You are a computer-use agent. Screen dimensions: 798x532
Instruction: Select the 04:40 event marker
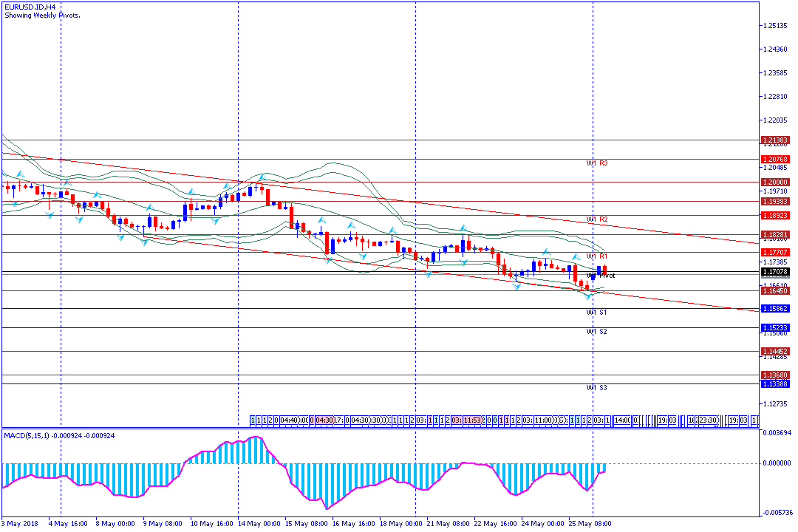coord(289,420)
